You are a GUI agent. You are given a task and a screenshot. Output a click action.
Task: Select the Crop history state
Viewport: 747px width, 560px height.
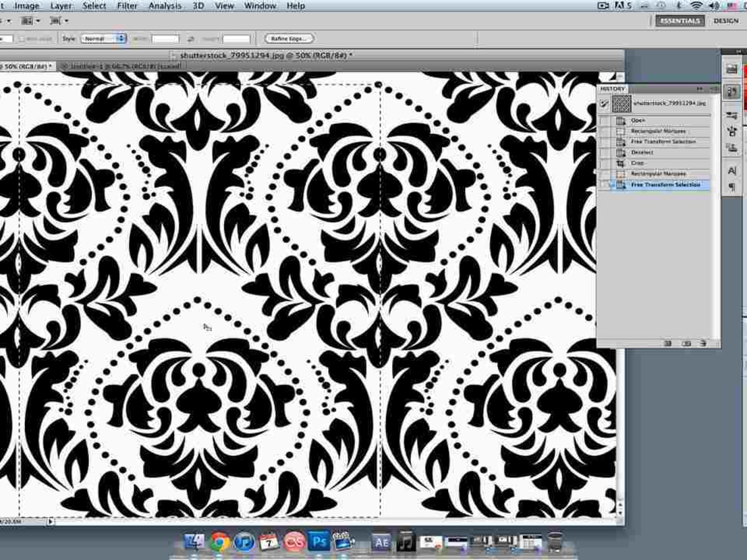tap(660, 163)
